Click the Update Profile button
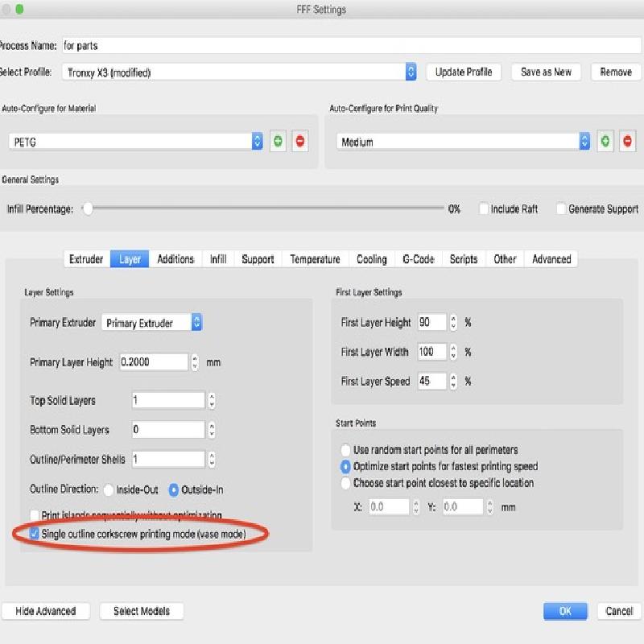 pyautogui.click(x=464, y=72)
